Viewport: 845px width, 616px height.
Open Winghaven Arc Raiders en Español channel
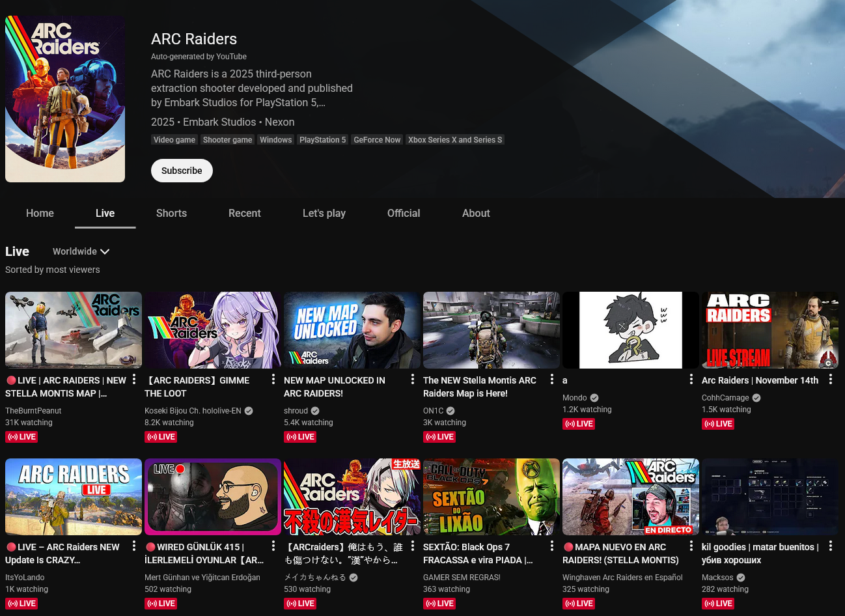tap(622, 578)
